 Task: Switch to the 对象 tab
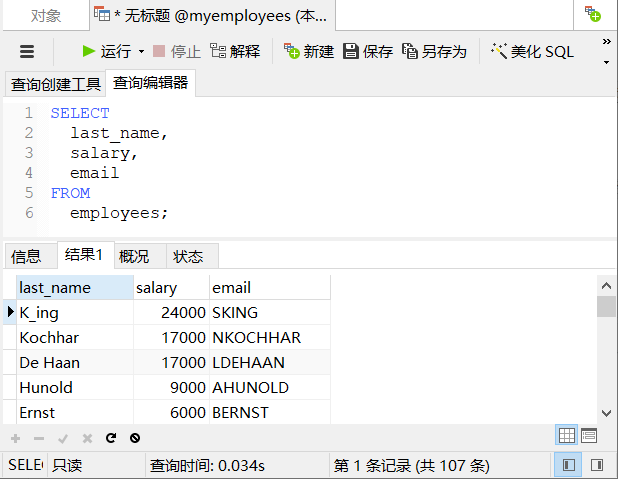(45, 15)
